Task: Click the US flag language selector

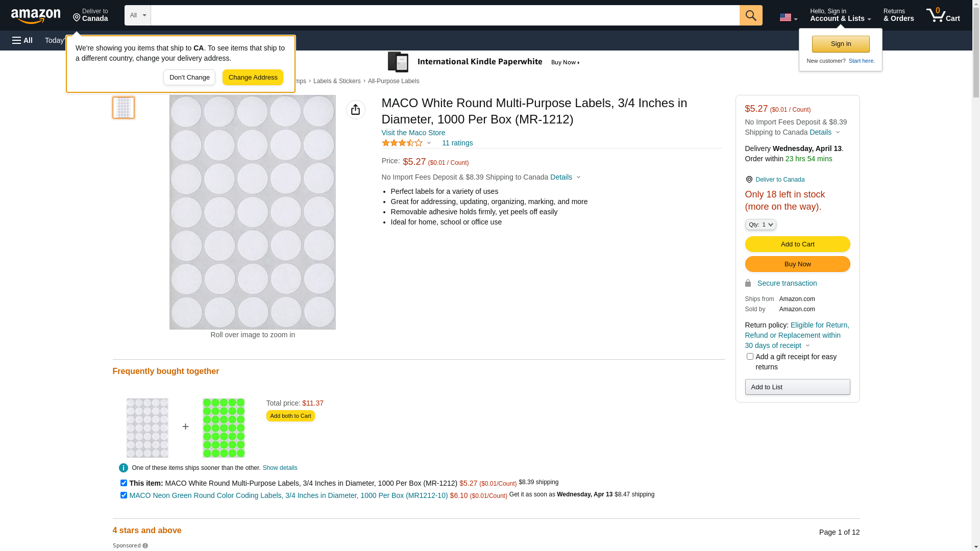Action: 788,17
